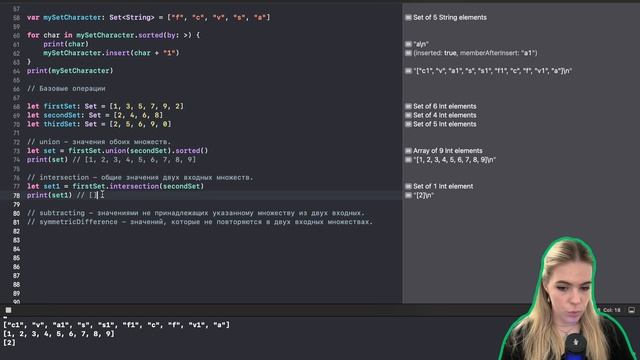Click console output line '[1, 2, 3, 4, 5, 6, 7, 8, 9]'
Image resolution: width=640 pixels, height=360 pixels.
[x=59, y=334]
